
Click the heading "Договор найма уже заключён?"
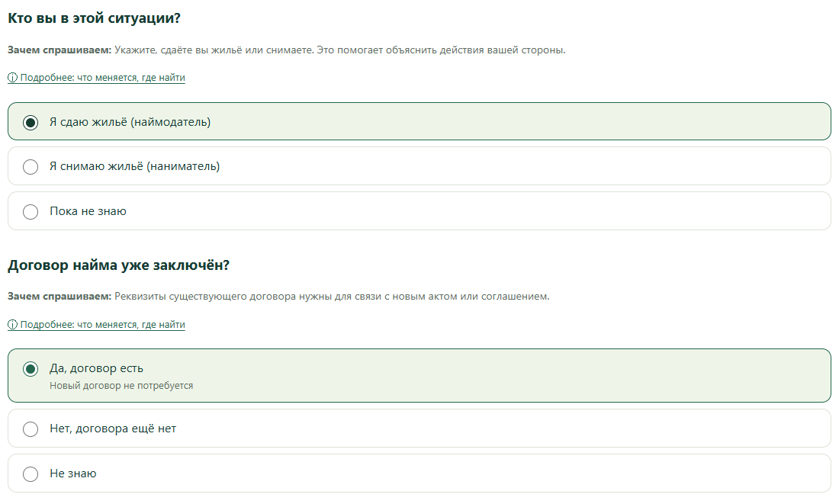[118, 265]
